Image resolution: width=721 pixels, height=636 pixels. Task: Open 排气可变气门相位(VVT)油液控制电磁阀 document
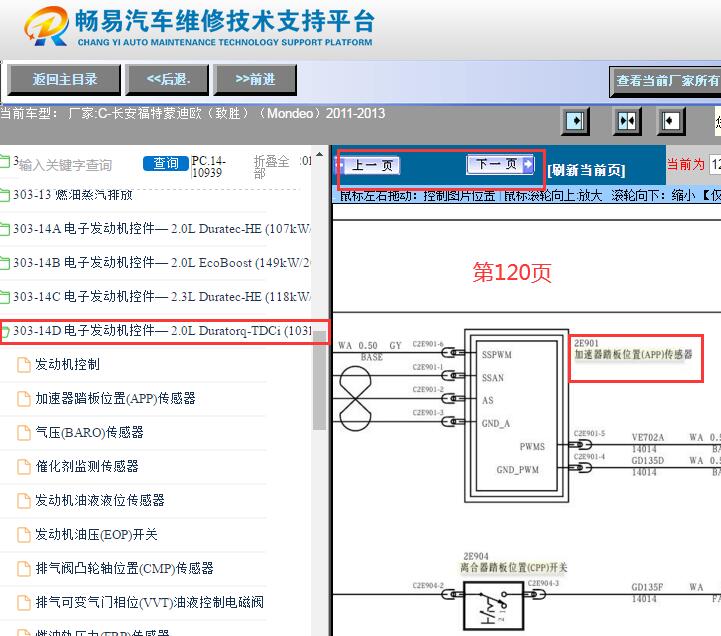coord(149,602)
